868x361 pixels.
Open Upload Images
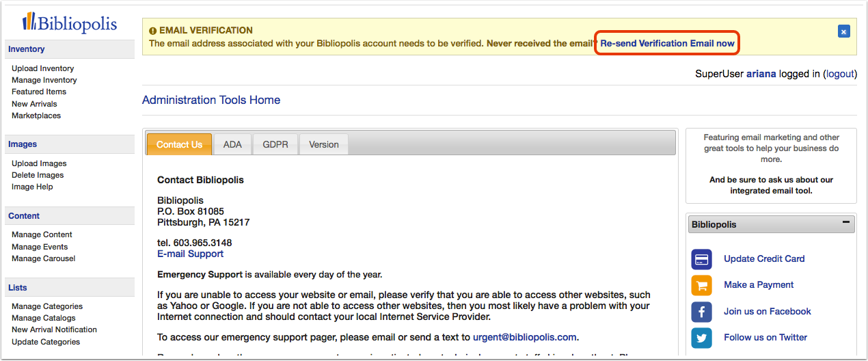click(x=39, y=163)
